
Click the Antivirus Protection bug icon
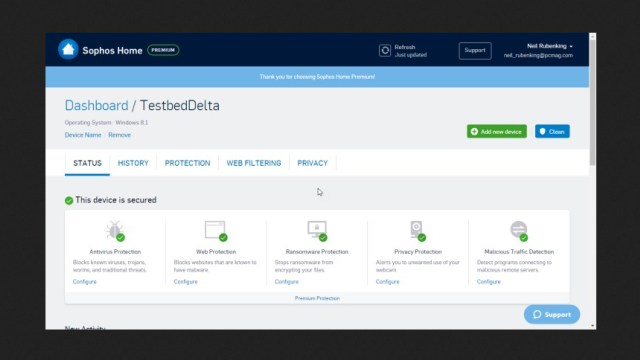(115, 231)
